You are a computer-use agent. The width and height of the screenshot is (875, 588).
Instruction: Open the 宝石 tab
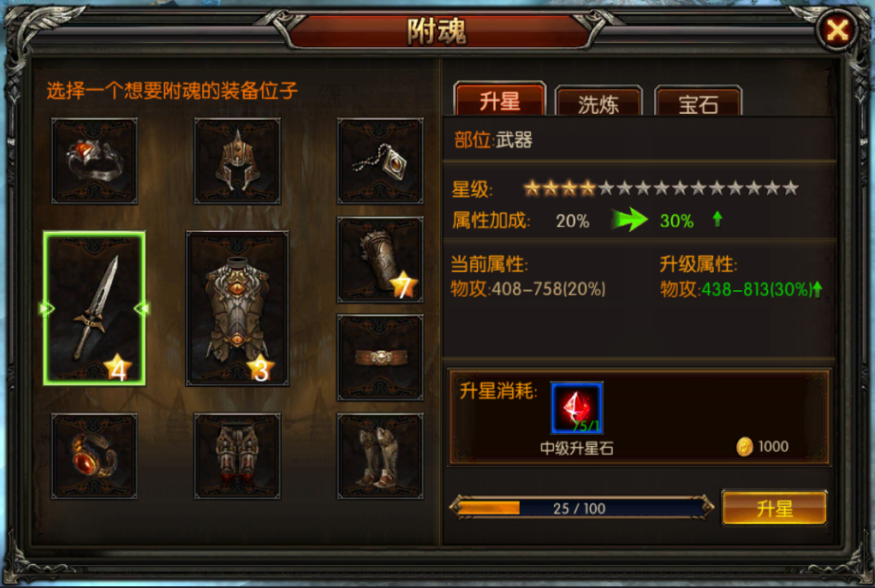pyautogui.click(x=698, y=101)
